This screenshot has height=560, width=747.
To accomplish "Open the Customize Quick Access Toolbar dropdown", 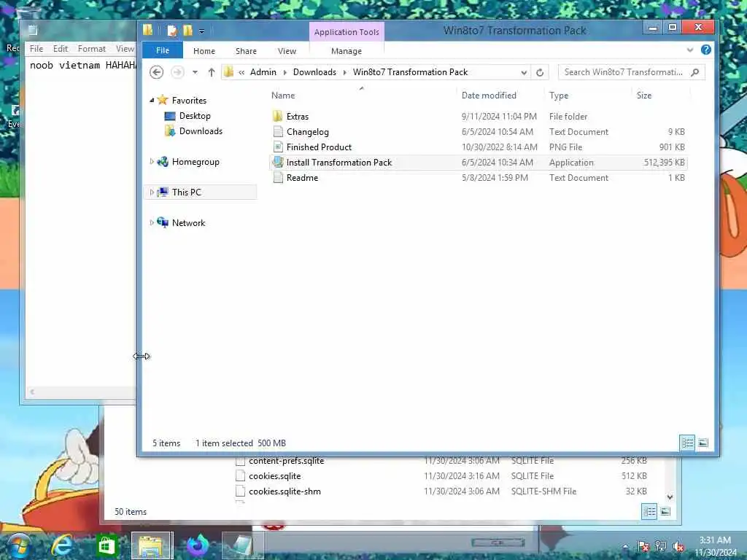I will click(x=201, y=31).
